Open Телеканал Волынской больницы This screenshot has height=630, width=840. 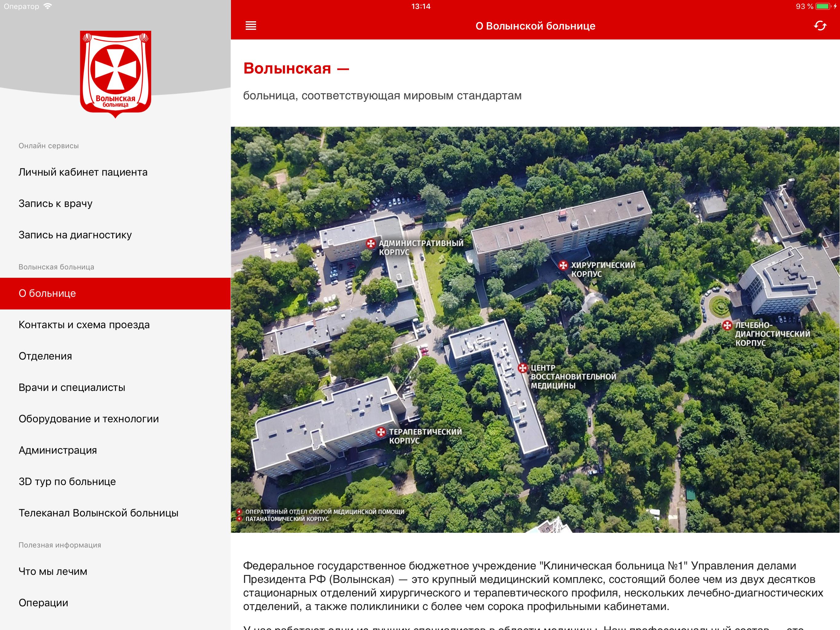[x=115, y=513]
